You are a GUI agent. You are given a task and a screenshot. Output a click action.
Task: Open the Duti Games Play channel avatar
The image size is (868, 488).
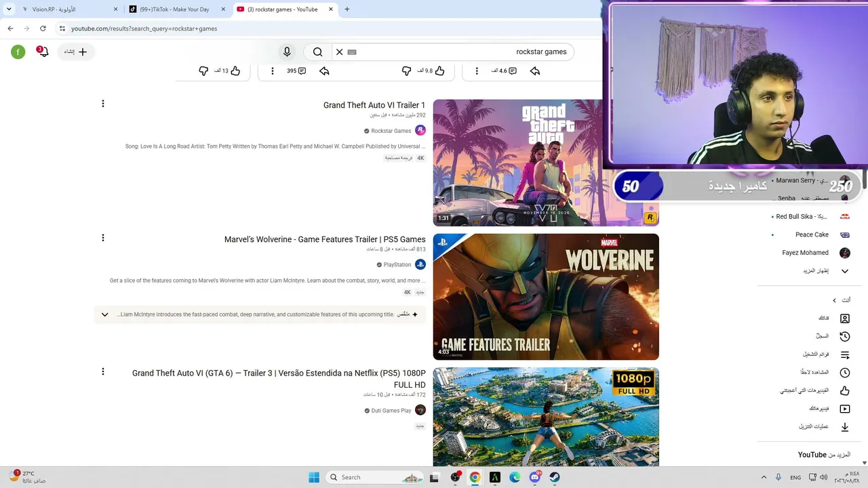pyautogui.click(x=420, y=410)
